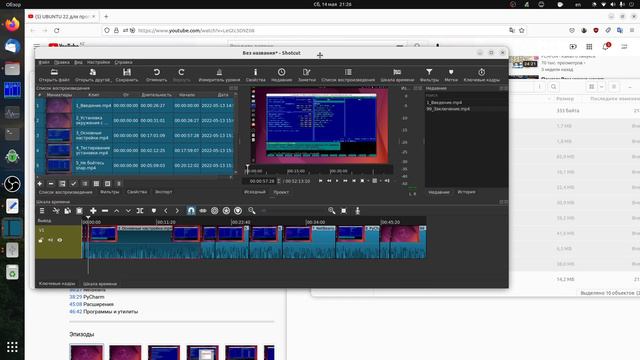The width and height of the screenshot is (640, 360).
Task: Remove playlist item with minus icon
Action: [x=51, y=184]
